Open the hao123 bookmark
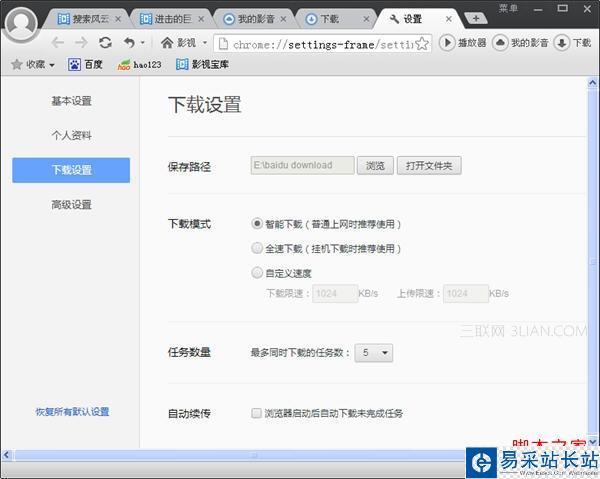Image resolution: width=600 pixels, height=479 pixels. [x=139, y=65]
